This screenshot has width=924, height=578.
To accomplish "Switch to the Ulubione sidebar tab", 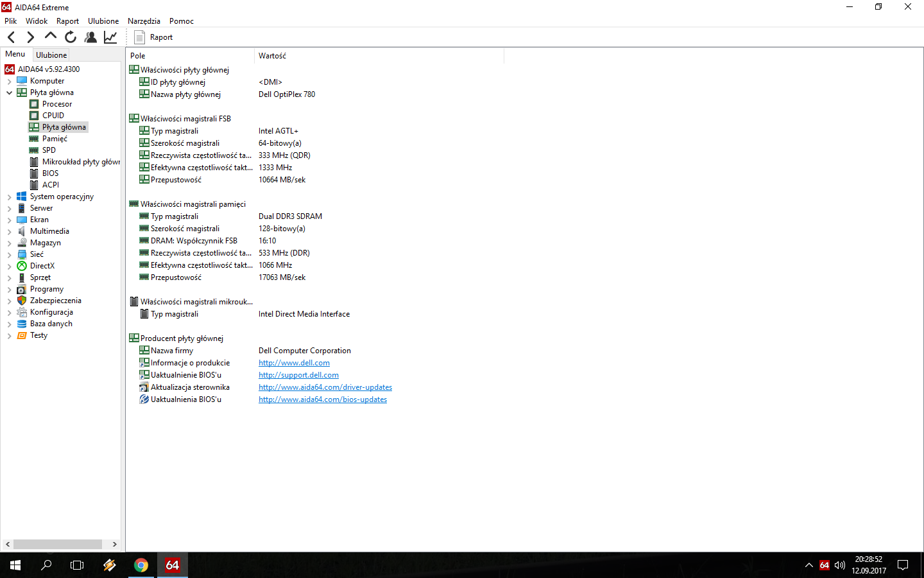I will [x=51, y=55].
